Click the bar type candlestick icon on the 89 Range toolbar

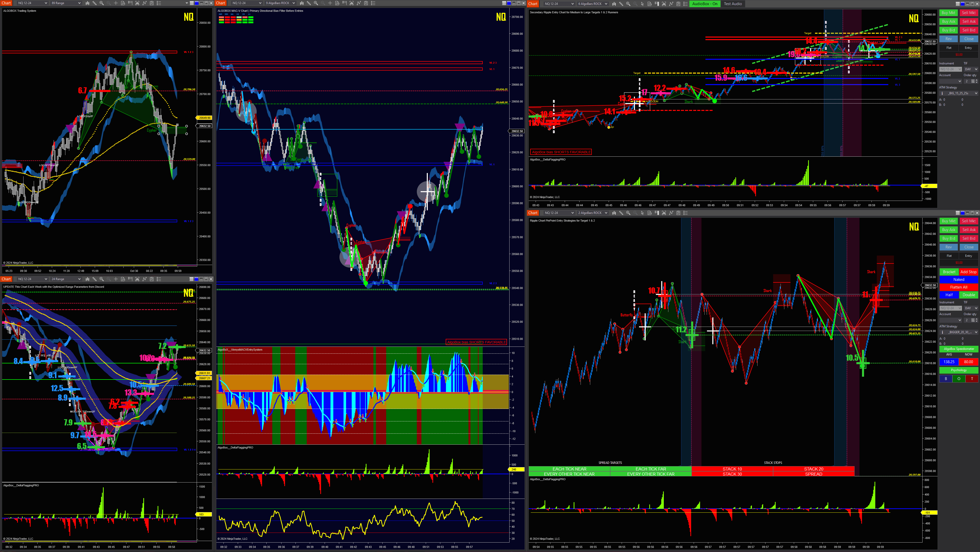point(88,3)
